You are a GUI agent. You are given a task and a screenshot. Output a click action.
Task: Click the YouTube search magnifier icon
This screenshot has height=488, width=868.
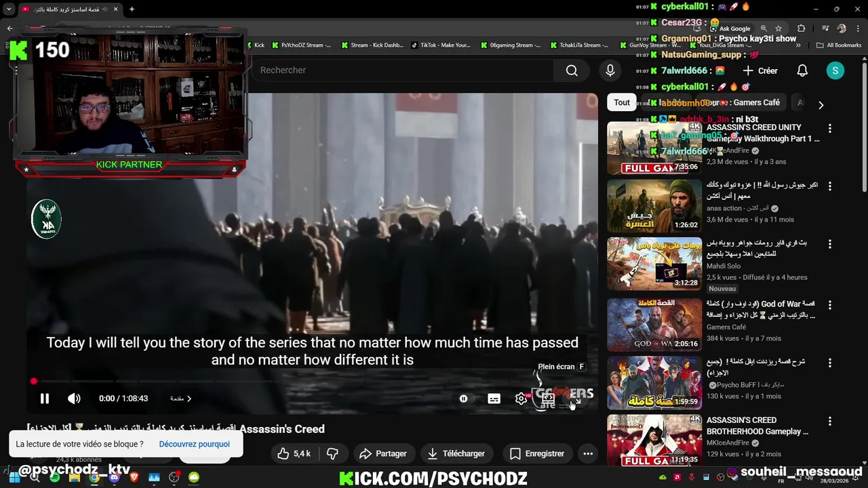coord(572,70)
